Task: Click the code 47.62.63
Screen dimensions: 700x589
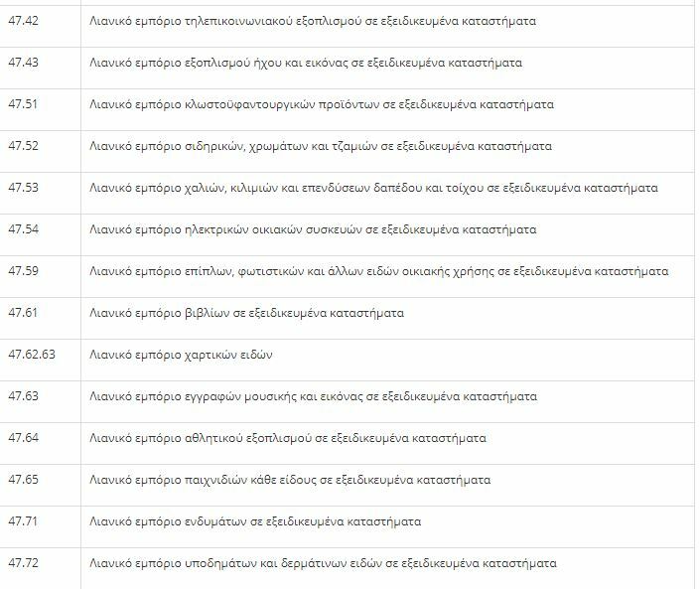Action: click(32, 355)
